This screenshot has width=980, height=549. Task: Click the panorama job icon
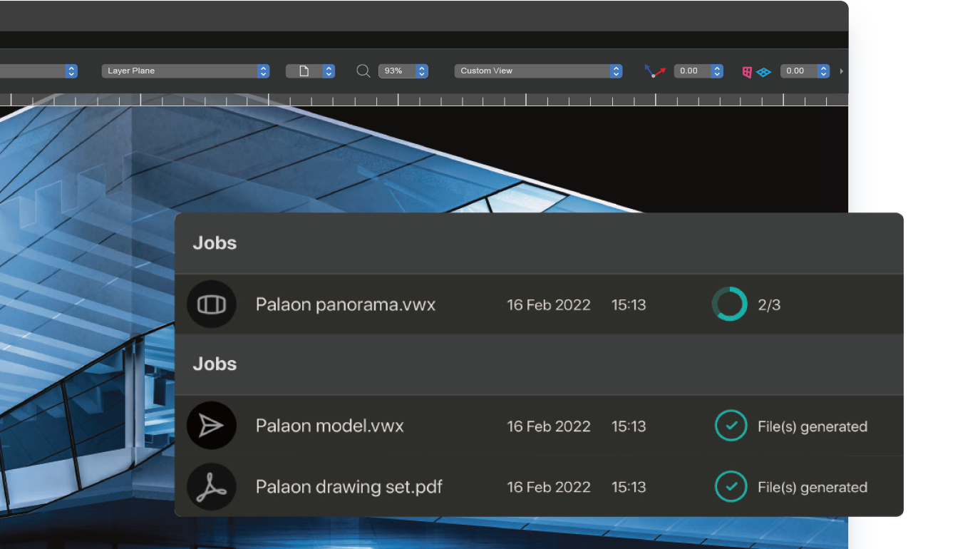[211, 304]
